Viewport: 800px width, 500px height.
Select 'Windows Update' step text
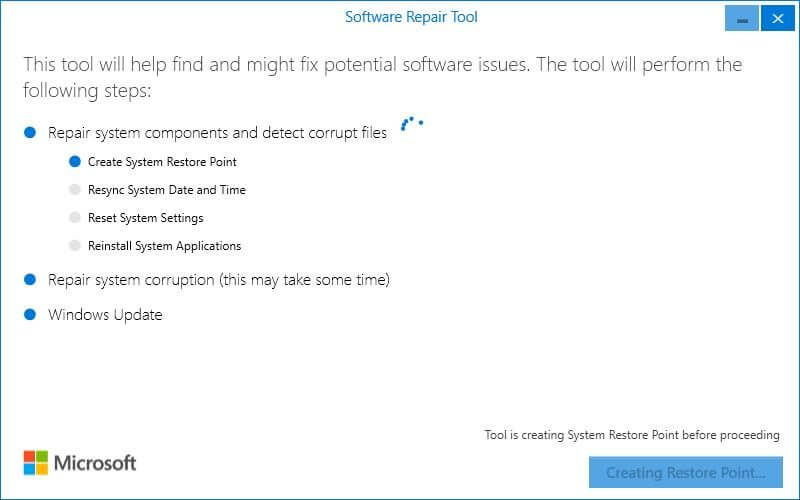coord(105,314)
